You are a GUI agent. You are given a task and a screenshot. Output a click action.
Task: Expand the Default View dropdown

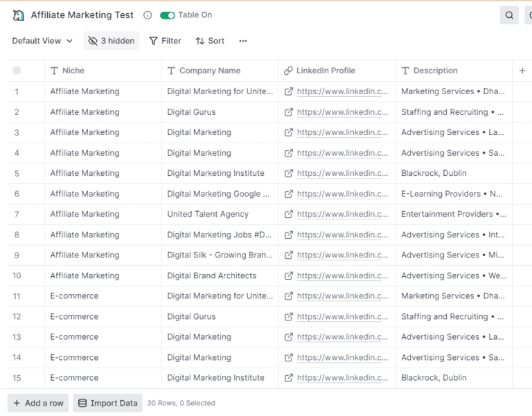tap(42, 41)
